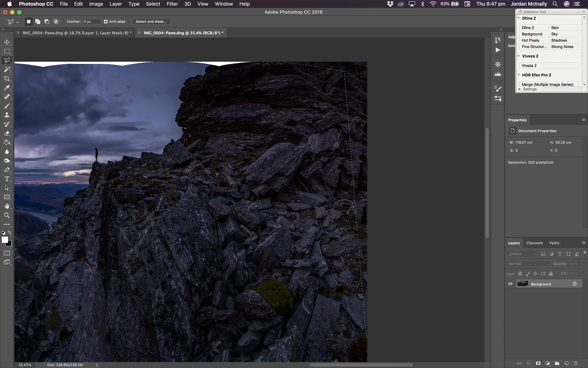Select the Hand tool
This screenshot has width=588, height=368.
pyautogui.click(x=7, y=206)
